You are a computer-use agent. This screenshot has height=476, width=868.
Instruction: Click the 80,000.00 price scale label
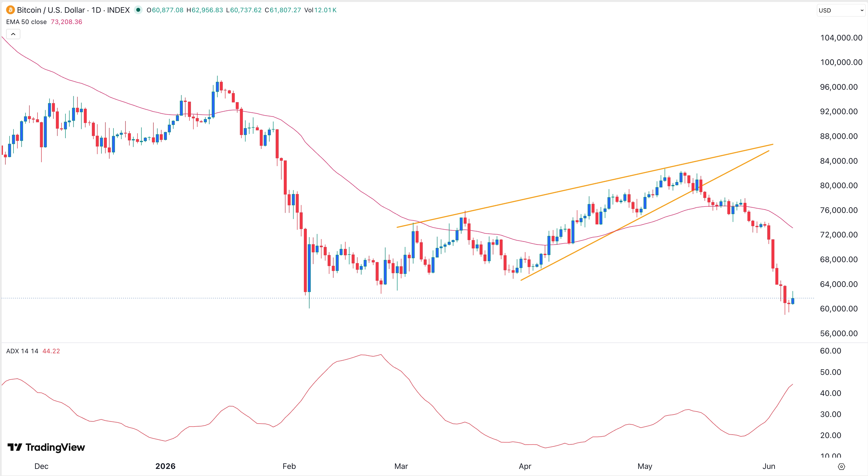(x=839, y=185)
